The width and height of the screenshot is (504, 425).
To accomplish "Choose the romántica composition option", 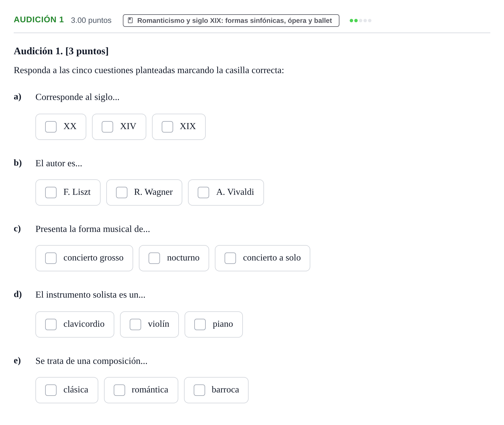I will point(119,390).
